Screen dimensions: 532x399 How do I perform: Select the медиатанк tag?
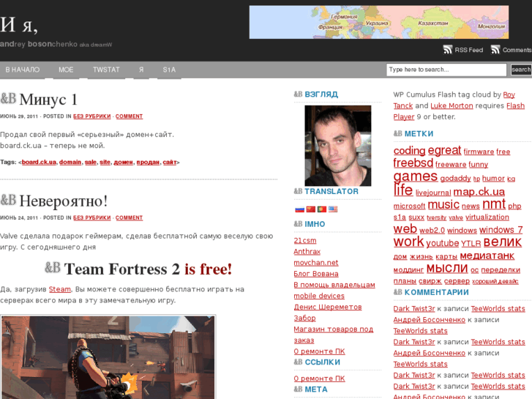[x=487, y=256]
